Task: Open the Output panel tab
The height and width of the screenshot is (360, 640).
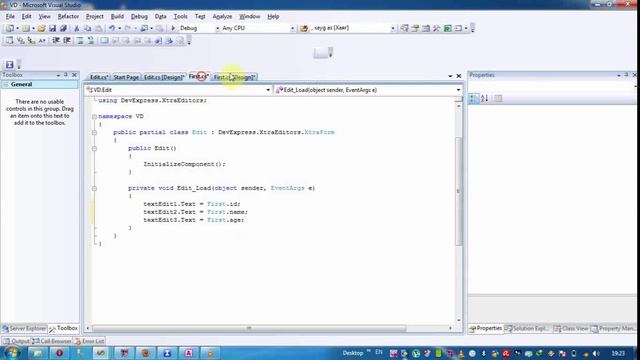Action: (x=16, y=341)
